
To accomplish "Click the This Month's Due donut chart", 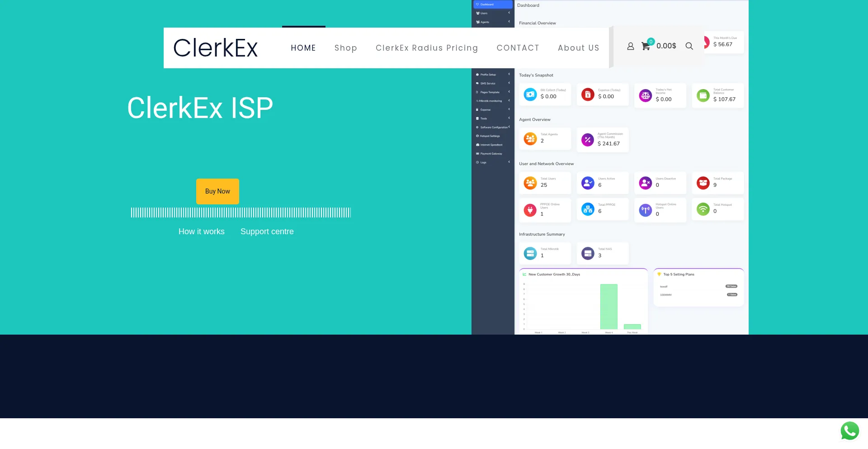I will pyautogui.click(x=706, y=42).
